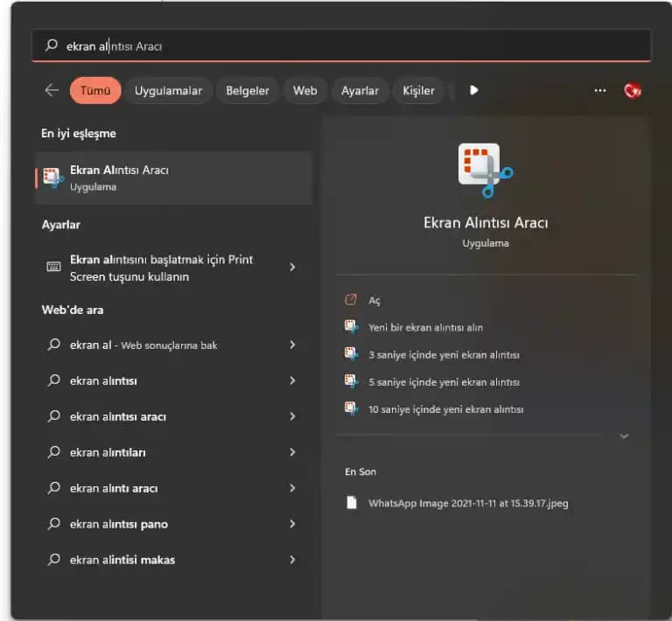Click the play arrow to show more filters
The image size is (672, 621).
(473, 90)
